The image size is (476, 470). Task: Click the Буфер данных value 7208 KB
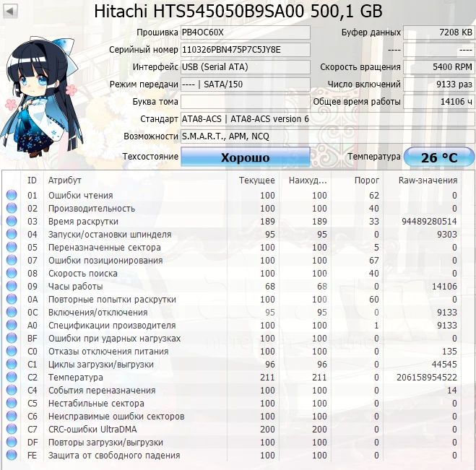[x=438, y=32]
